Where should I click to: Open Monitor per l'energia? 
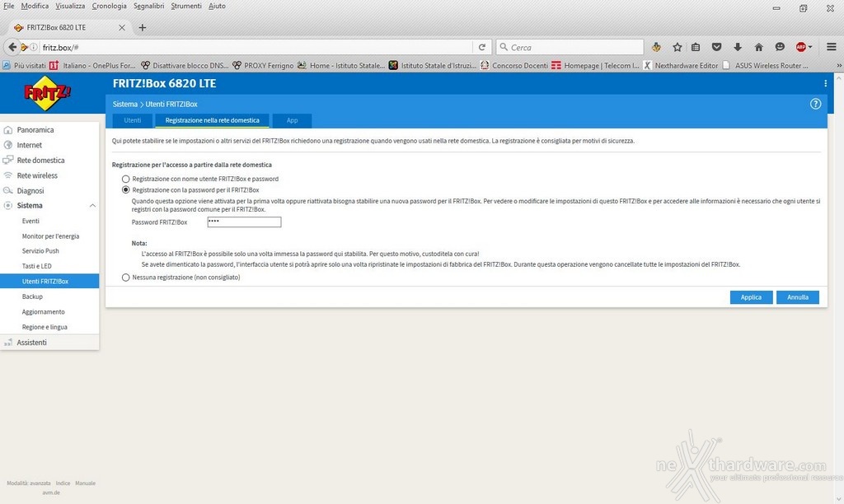click(x=49, y=236)
